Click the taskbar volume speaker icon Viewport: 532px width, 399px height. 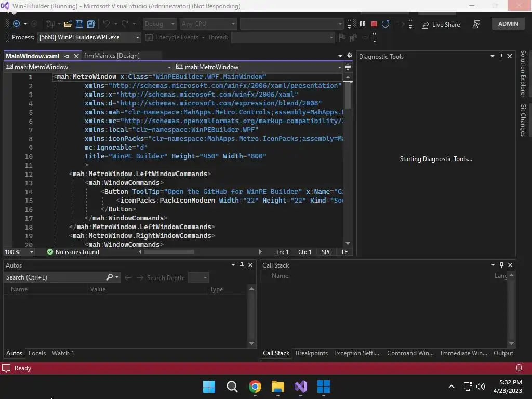click(x=481, y=387)
